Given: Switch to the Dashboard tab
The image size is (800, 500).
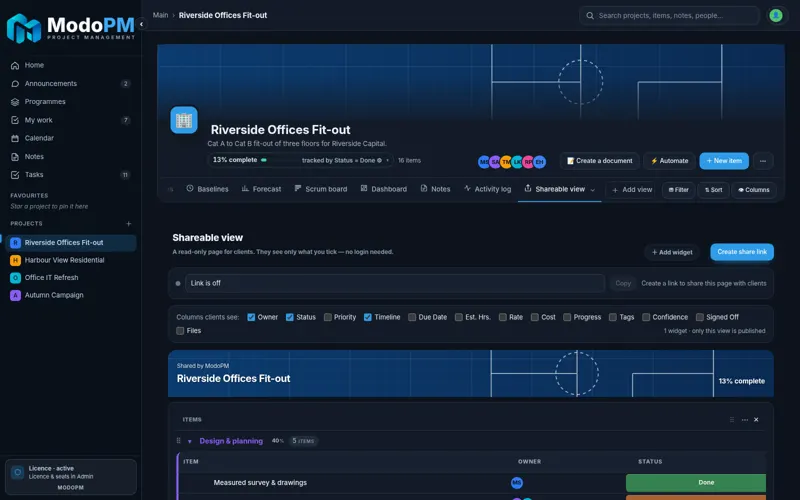Looking at the screenshot, I should 384,189.
